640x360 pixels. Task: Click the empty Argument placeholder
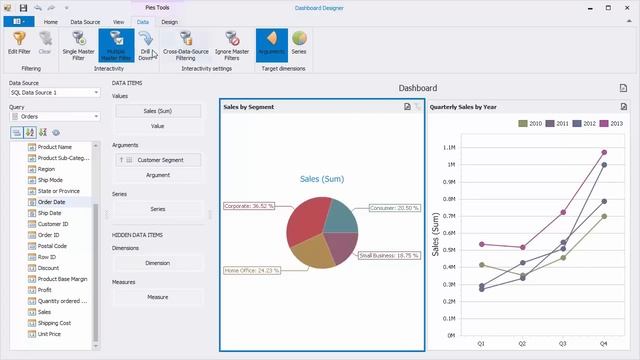[x=158, y=175]
